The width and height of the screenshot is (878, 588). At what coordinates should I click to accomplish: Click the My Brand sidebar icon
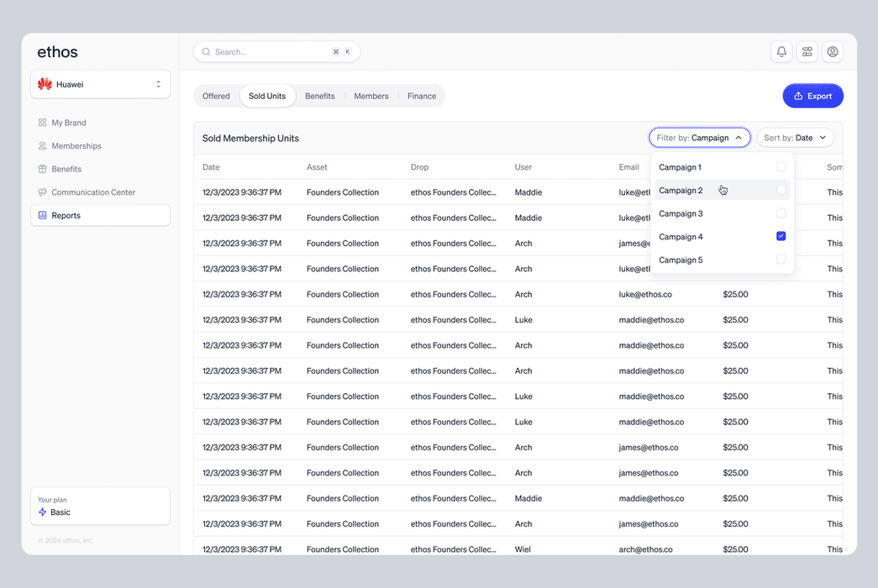[x=42, y=123]
